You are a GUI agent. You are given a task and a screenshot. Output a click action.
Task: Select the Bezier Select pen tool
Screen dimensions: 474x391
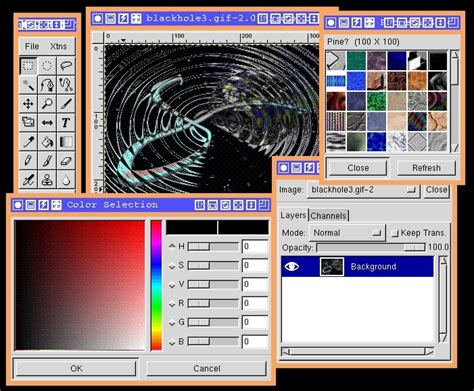click(x=47, y=85)
